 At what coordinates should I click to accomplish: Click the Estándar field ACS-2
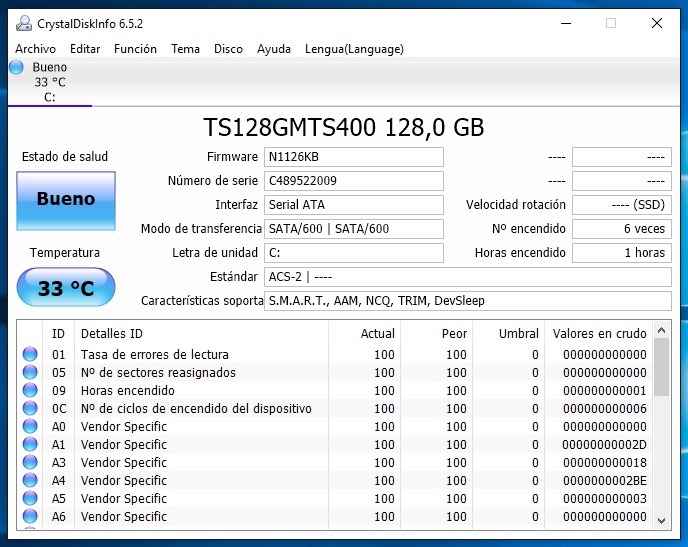[x=468, y=277]
